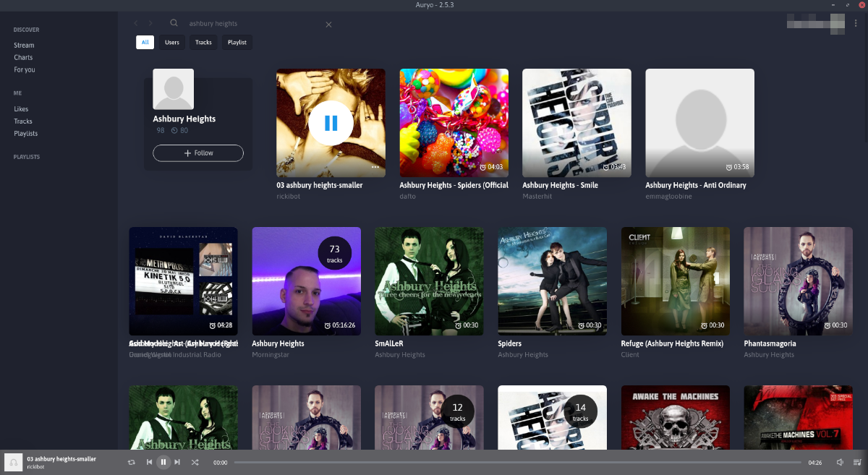Screen dimensions: 868x475
Task: Toggle repeat in the player bar
Action: coord(132,462)
